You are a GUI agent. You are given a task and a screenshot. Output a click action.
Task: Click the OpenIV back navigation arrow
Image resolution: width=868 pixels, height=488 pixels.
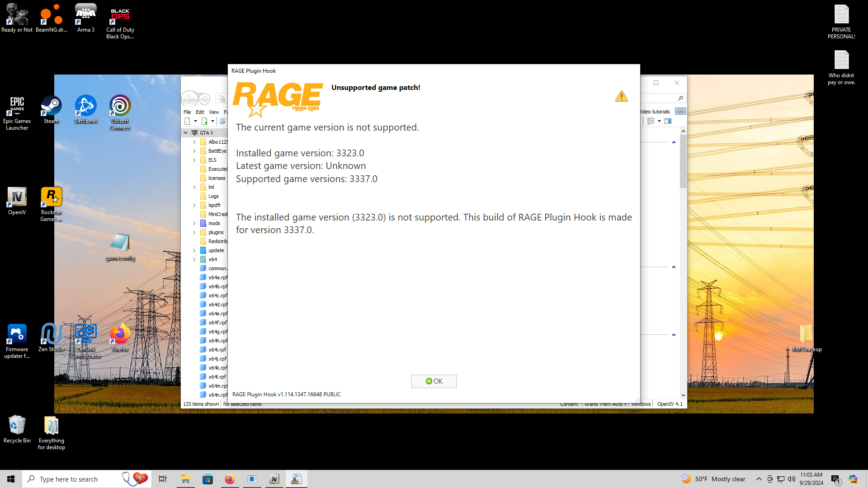189,99
